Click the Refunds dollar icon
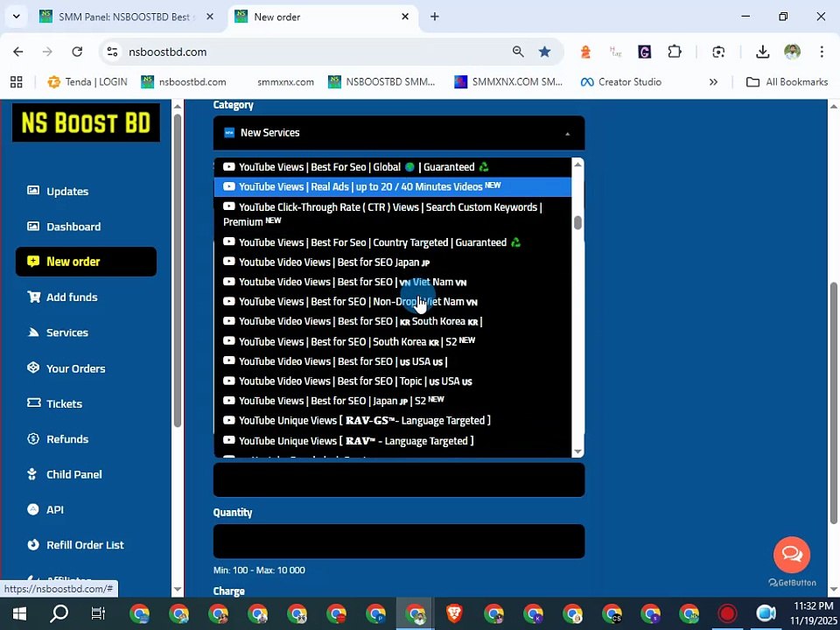 coord(33,438)
